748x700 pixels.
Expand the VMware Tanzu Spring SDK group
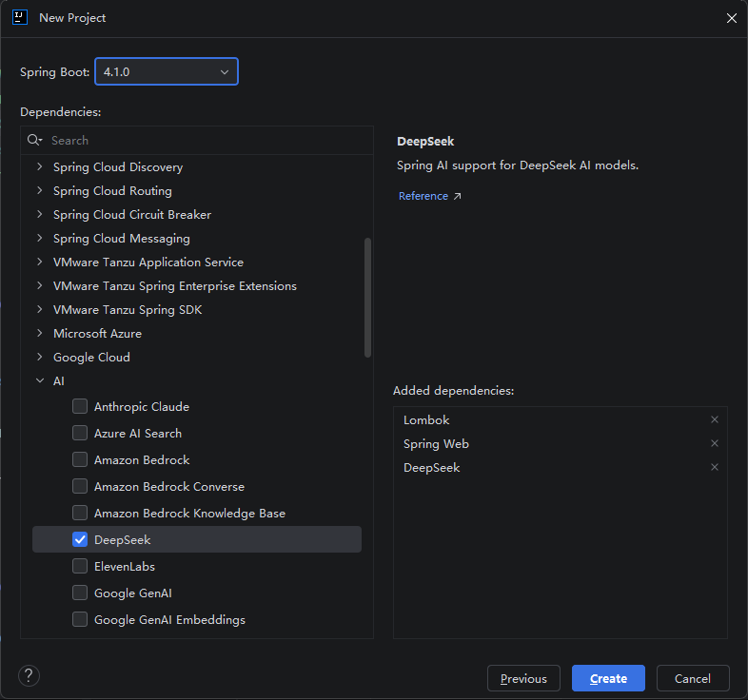[40, 309]
